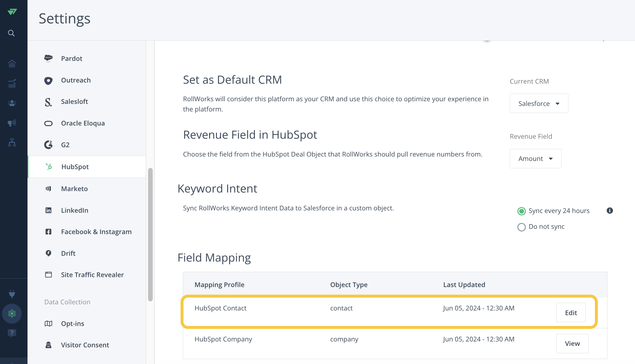Click the Marketo bars icon
Image resolution: width=635 pixels, height=364 pixels.
tap(48, 188)
